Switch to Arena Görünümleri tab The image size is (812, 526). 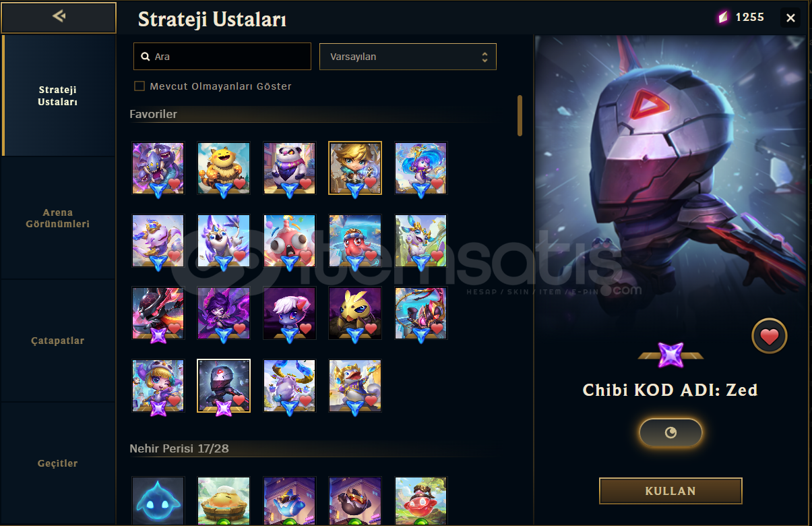[x=57, y=218]
